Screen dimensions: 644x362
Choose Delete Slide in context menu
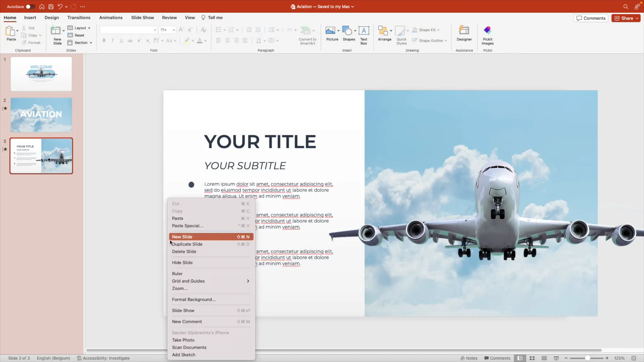(x=211, y=251)
